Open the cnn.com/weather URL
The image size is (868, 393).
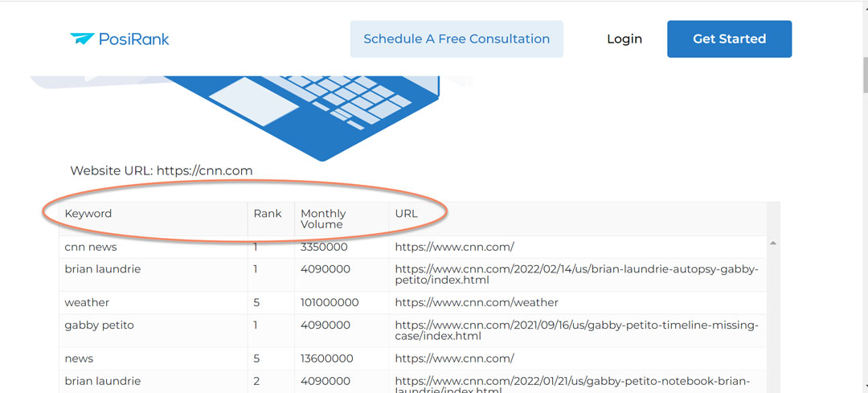pos(477,302)
